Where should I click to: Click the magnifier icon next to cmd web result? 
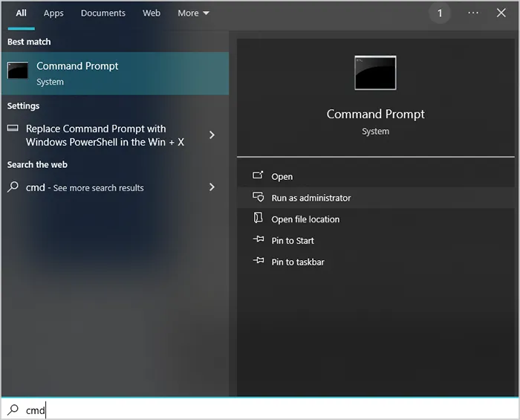click(x=13, y=187)
